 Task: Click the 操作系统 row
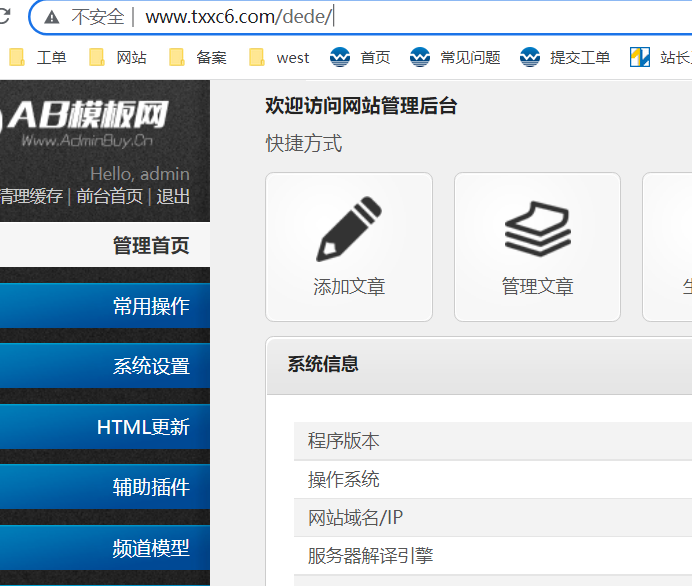click(493, 479)
